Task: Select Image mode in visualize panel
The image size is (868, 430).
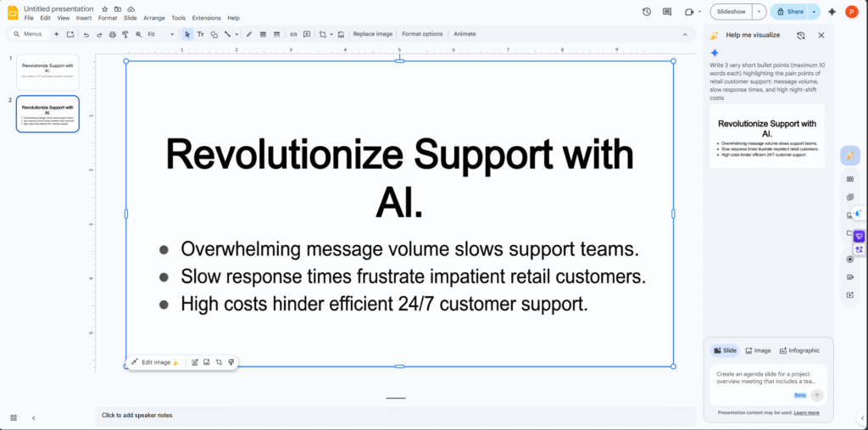Action: (758, 350)
